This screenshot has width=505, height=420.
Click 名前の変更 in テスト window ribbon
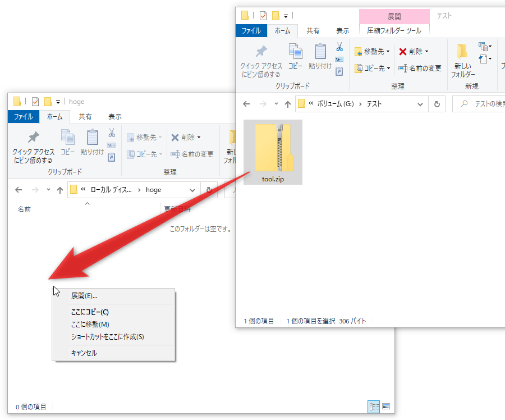pyautogui.click(x=420, y=69)
